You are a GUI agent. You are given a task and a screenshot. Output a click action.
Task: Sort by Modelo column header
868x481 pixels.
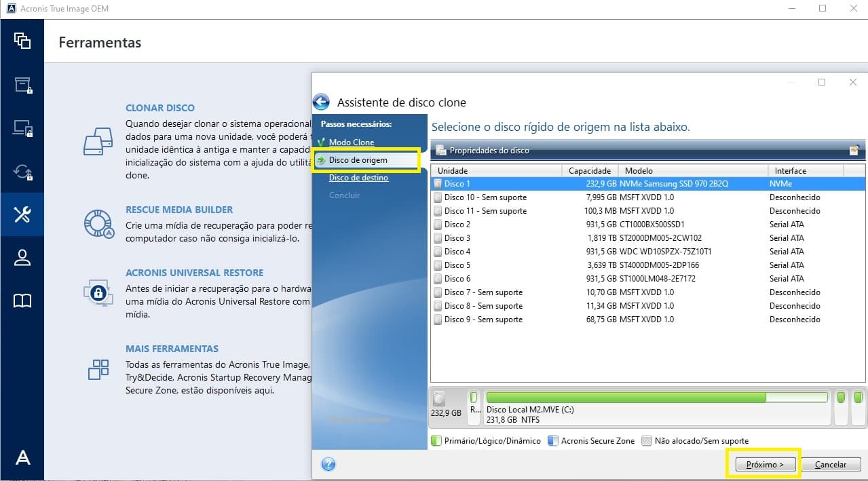pyautogui.click(x=693, y=171)
